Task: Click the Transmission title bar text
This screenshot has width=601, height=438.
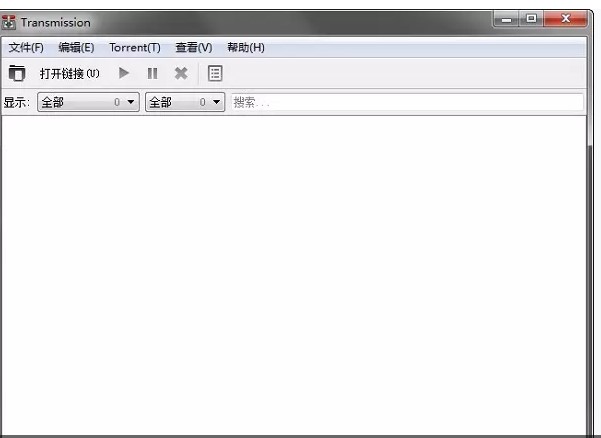Action: click(x=56, y=23)
